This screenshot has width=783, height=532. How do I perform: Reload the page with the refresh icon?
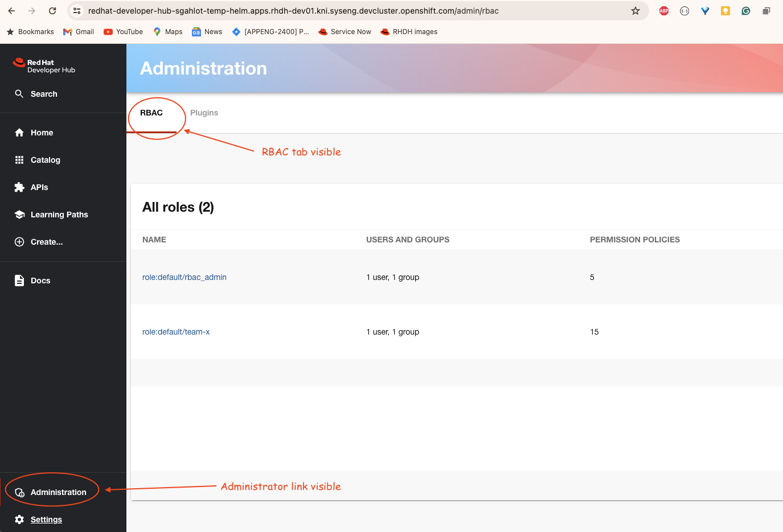[52, 11]
